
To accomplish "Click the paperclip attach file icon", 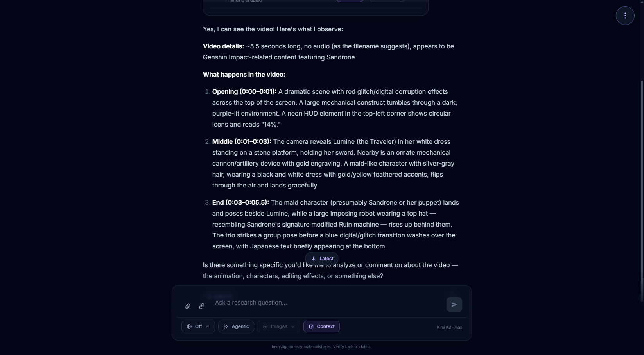I will coord(188,306).
